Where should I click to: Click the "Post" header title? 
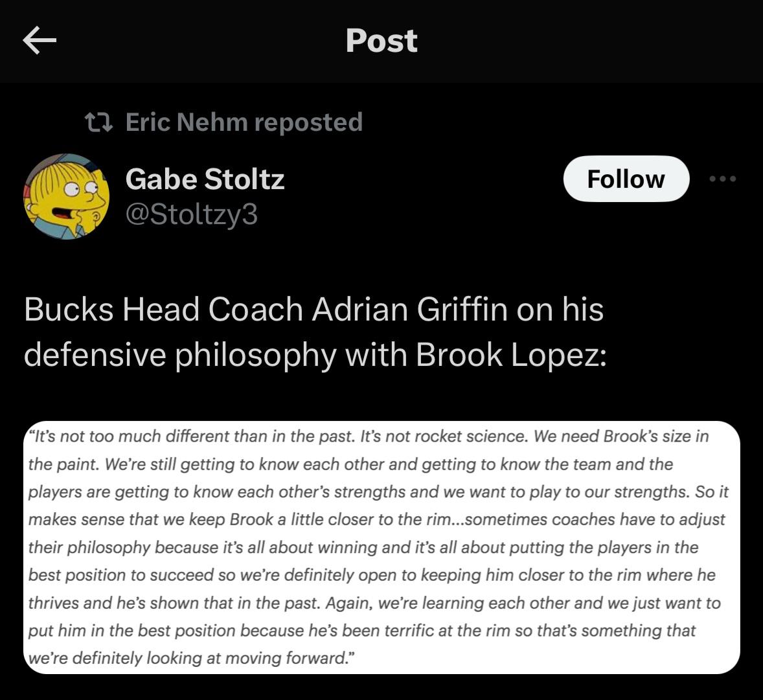point(381,41)
